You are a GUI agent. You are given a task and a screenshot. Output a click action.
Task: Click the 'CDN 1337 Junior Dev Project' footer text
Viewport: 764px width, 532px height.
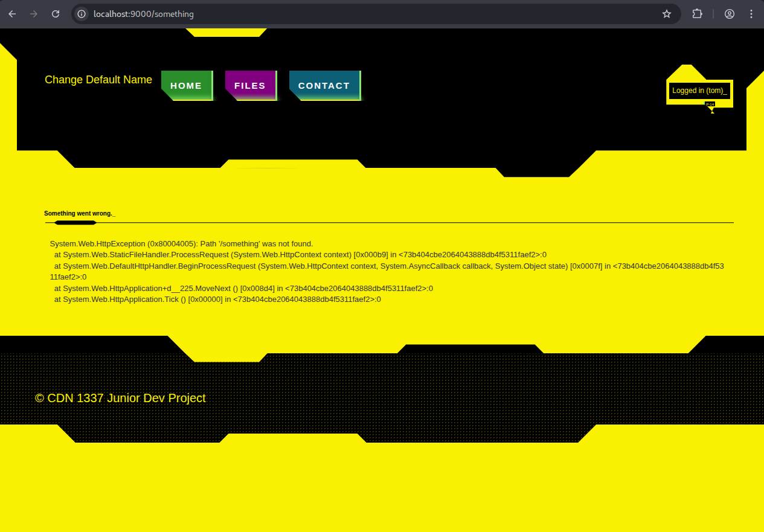[120, 398]
